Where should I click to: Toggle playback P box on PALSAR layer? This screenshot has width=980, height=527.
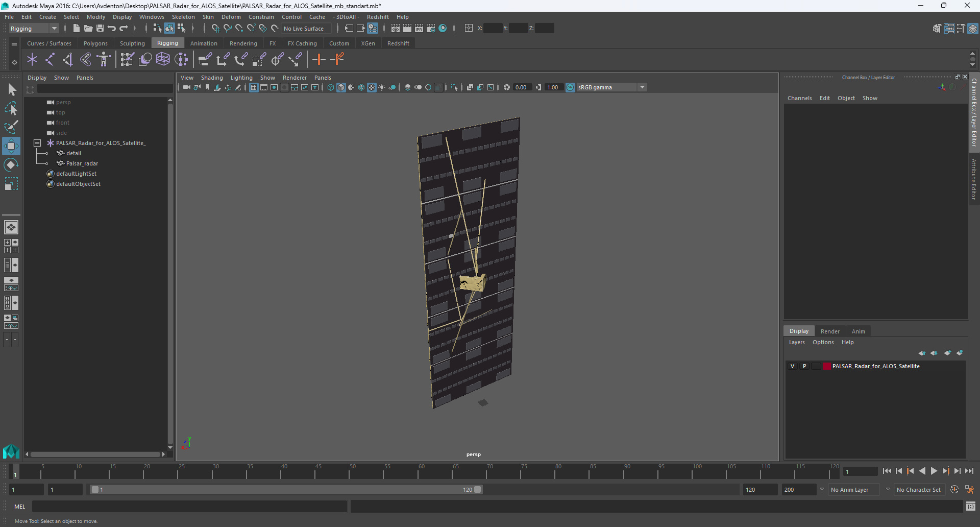pyautogui.click(x=804, y=366)
